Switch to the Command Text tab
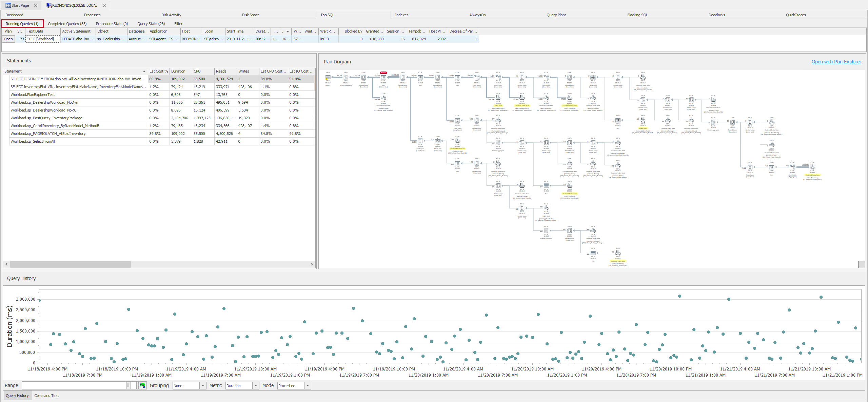Screen dimensions: 868x402 click(46, 396)
